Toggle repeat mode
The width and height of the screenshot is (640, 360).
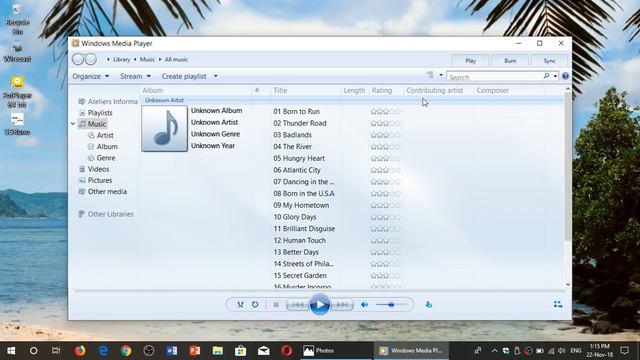click(x=255, y=304)
